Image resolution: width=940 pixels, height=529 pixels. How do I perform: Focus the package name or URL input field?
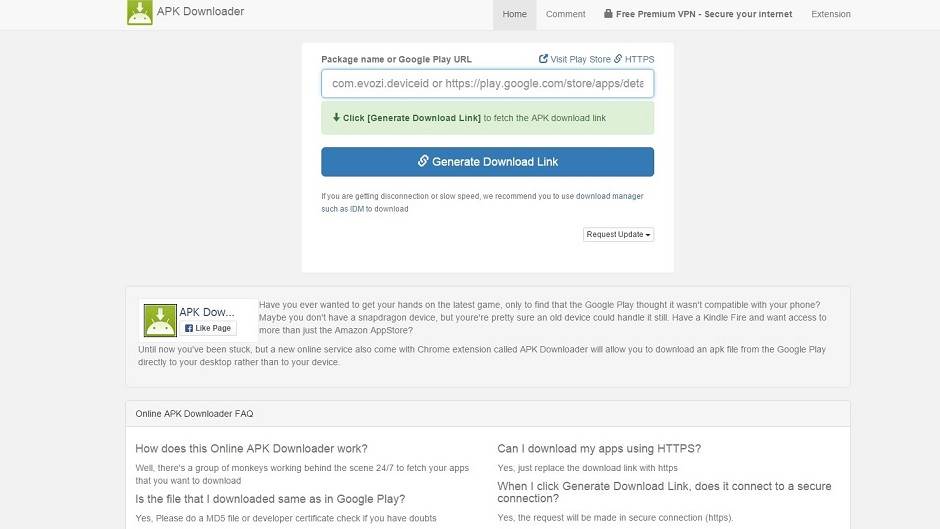pyautogui.click(x=487, y=84)
